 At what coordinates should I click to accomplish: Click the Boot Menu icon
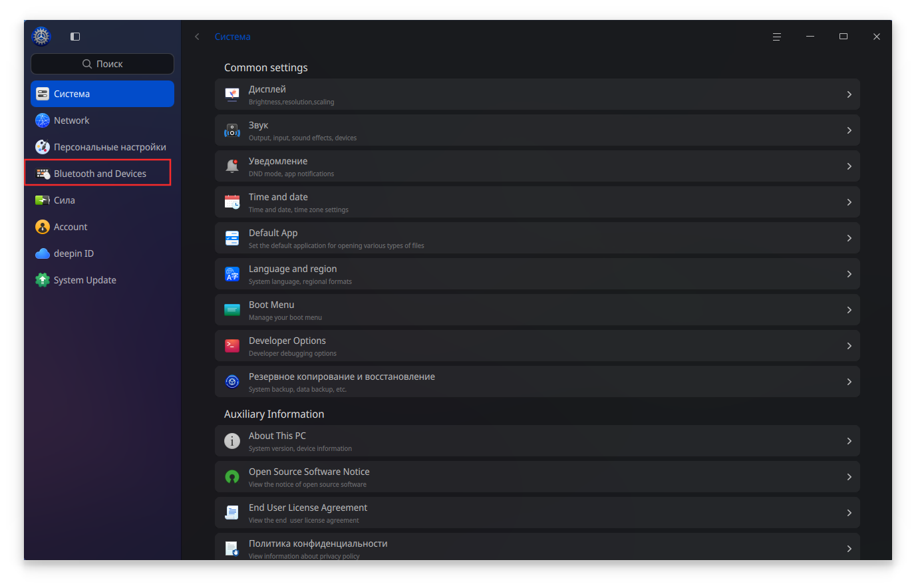[232, 310]
